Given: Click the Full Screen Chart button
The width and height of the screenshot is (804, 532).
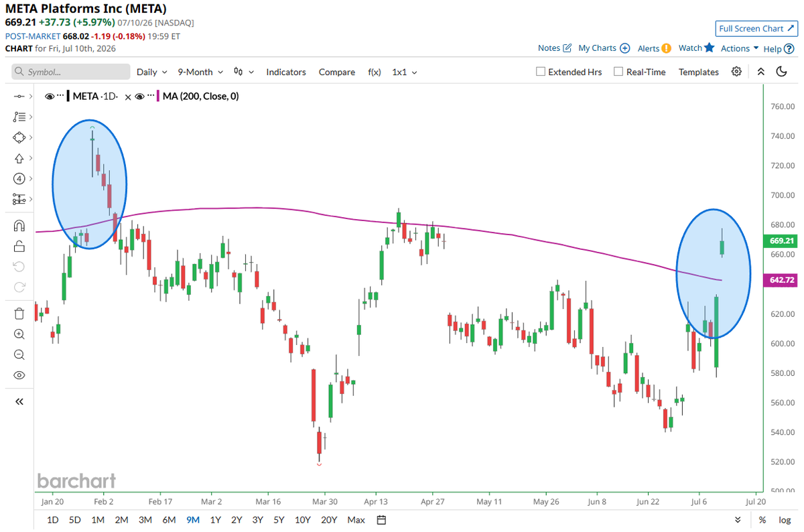Looking at the screenshot, I should click(756, 28).
